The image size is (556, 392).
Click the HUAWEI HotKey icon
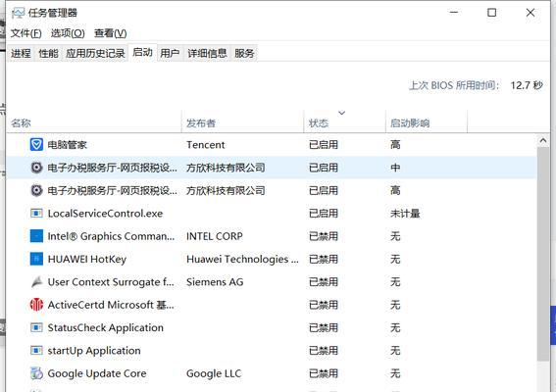36,259
